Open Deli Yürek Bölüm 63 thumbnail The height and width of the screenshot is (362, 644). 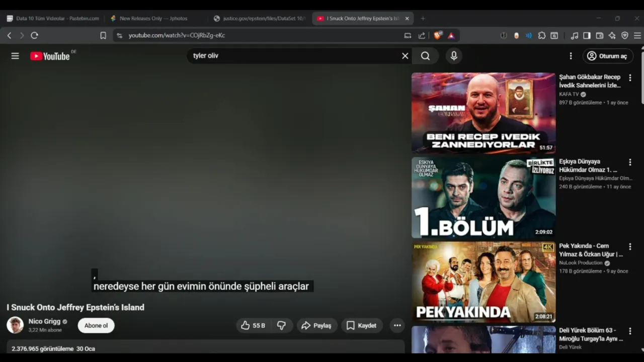[x=484, y=339]
